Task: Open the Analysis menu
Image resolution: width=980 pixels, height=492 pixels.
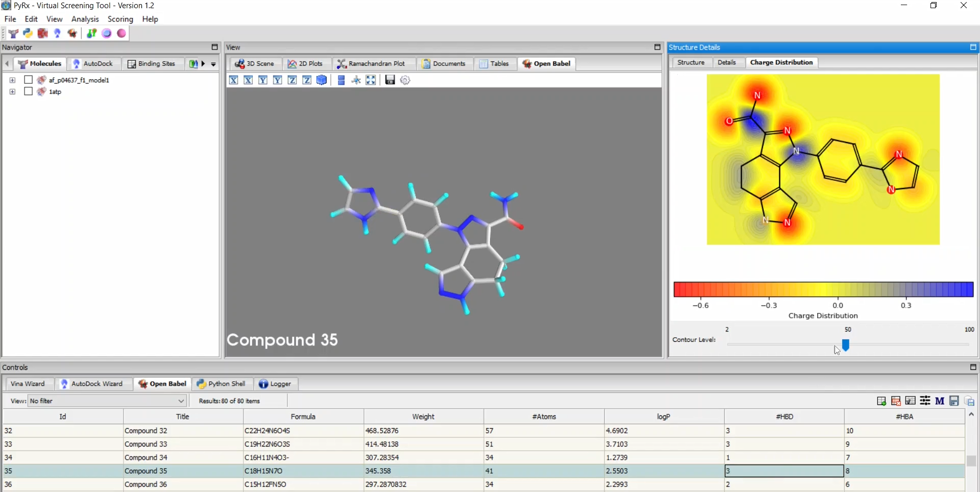Action: pos(85,19)
